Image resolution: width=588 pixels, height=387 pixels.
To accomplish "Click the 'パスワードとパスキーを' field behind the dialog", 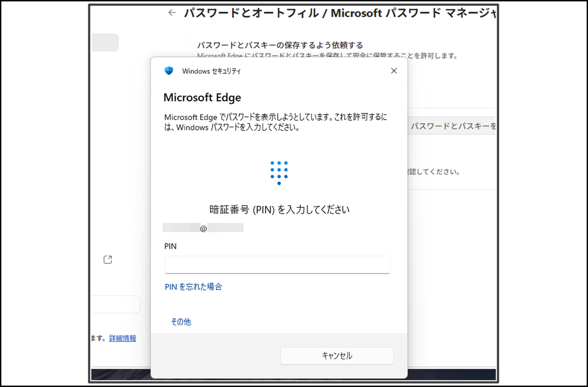I will pyautogui.click(x=452, y=126).
